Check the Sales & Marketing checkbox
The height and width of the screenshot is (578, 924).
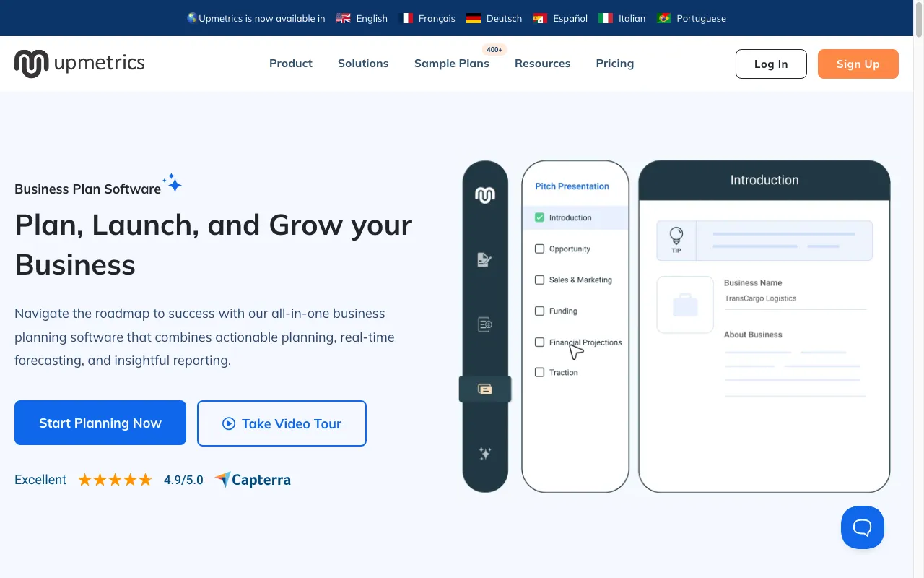point(539,280)
